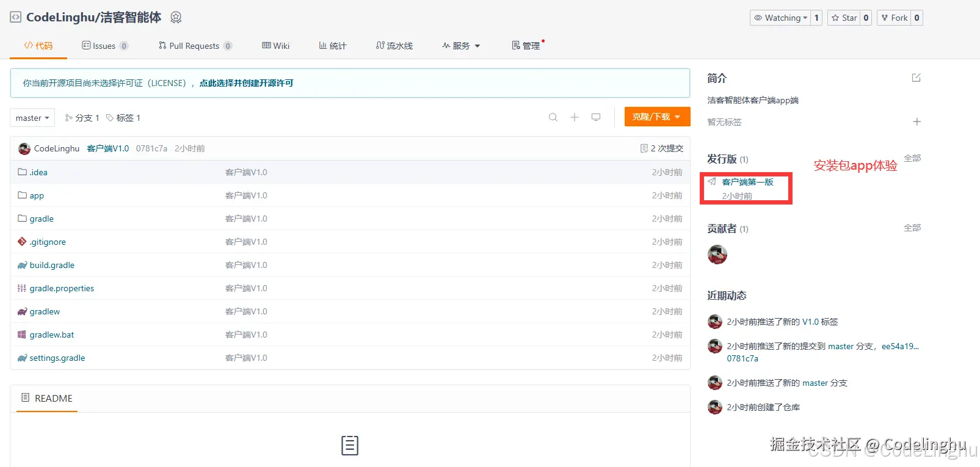Expand the Watching dropdown
Viewport: 980px width, 467px height.
click(780, 18)
